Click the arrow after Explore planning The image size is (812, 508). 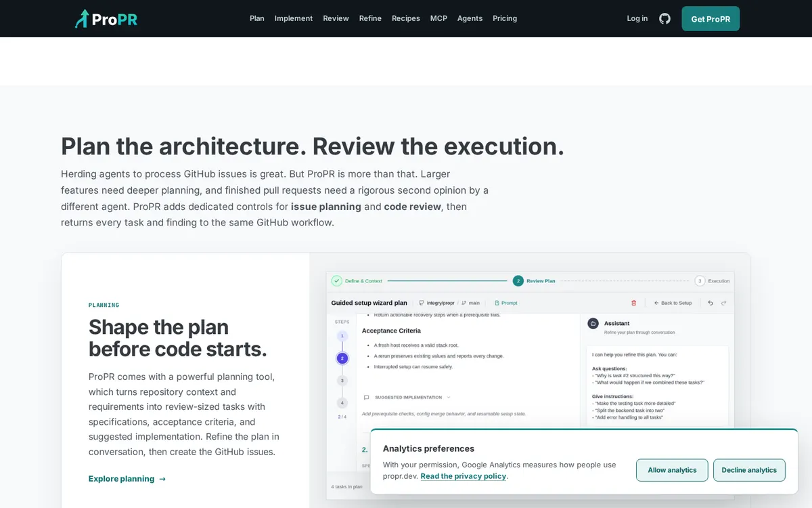pyautogui.click(x=162, y=479)
